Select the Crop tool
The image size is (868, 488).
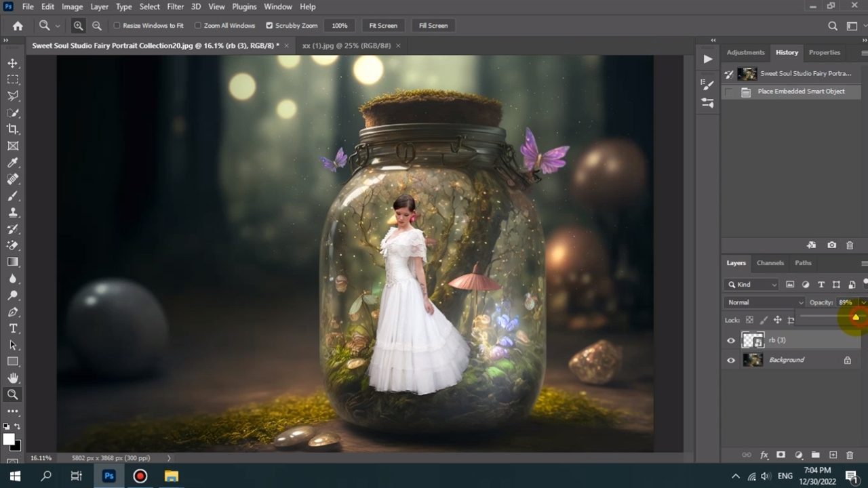point(13,129)
